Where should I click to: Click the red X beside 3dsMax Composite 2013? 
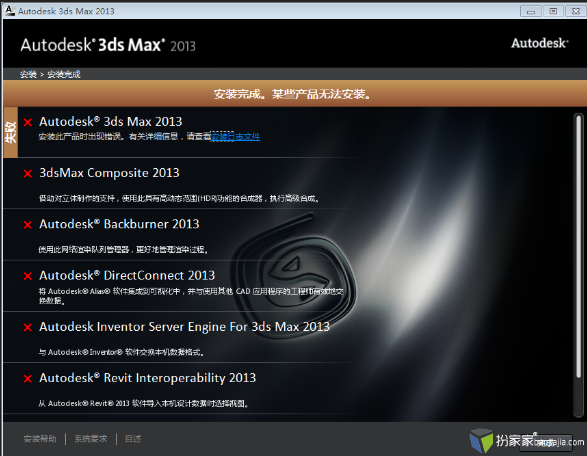[x=28, y=174]
